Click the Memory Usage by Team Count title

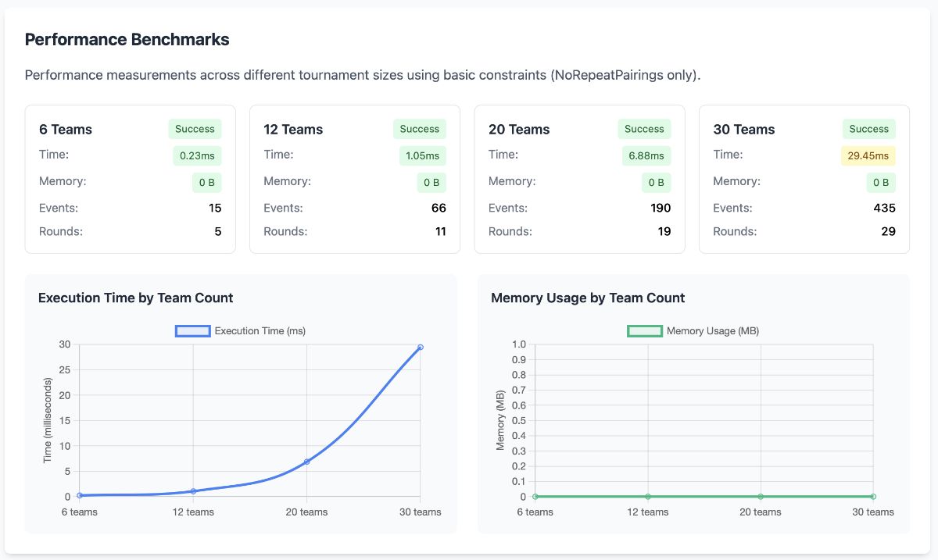point(588,298)
